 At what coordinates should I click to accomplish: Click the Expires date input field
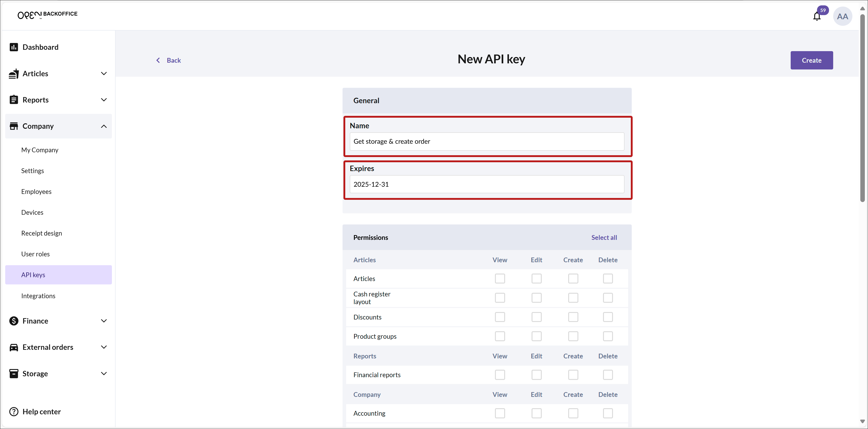487,184
